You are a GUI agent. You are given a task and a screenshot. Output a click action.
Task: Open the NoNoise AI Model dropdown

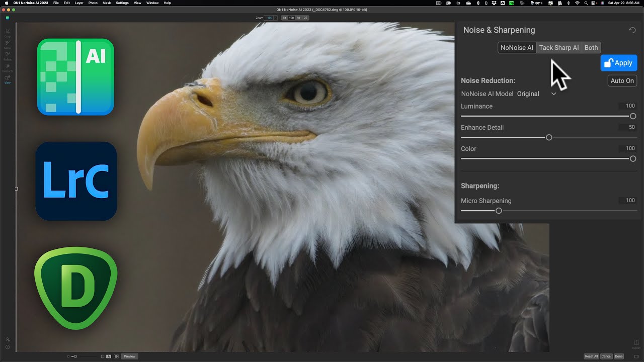coord(536,94)
